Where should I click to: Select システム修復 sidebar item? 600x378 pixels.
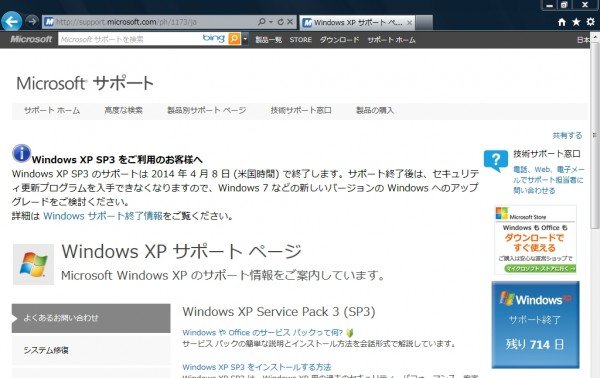(x=91, y=350)
